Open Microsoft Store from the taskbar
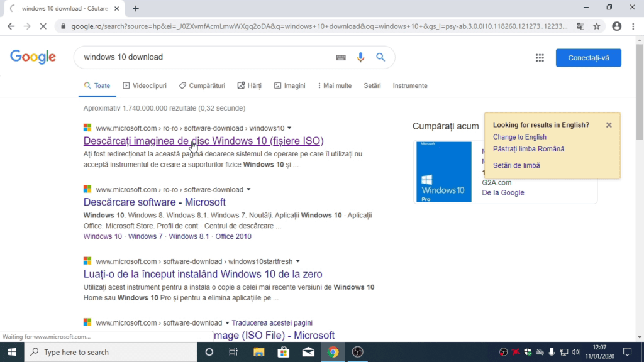The height and width of the screenshot is (362, 644). (x=284, y=352)
